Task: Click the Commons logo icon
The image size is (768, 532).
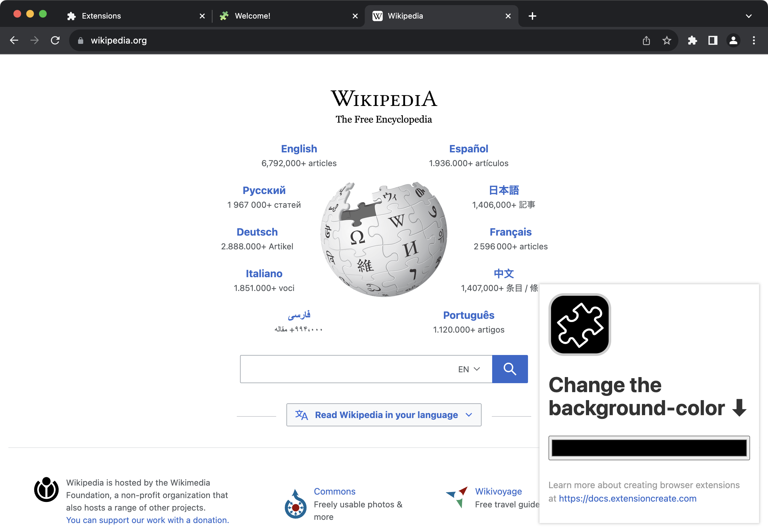Action: [x=295, y=504]
